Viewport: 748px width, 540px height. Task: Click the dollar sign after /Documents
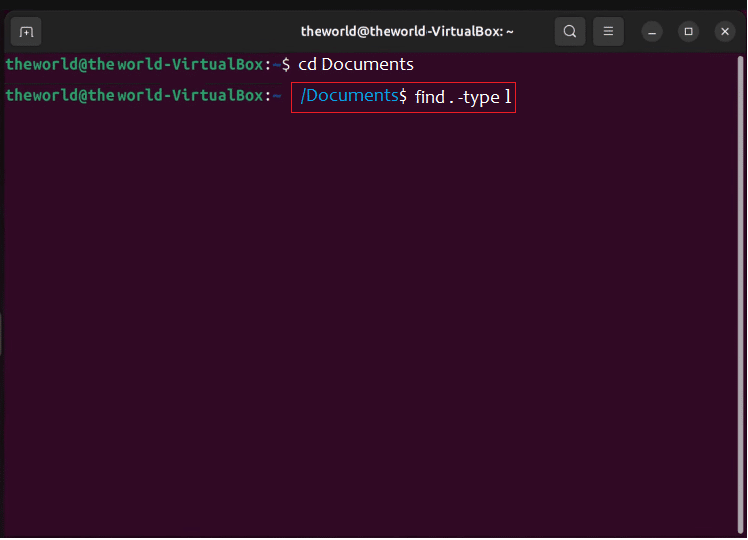pyautogui.click(x=403, y=97)
